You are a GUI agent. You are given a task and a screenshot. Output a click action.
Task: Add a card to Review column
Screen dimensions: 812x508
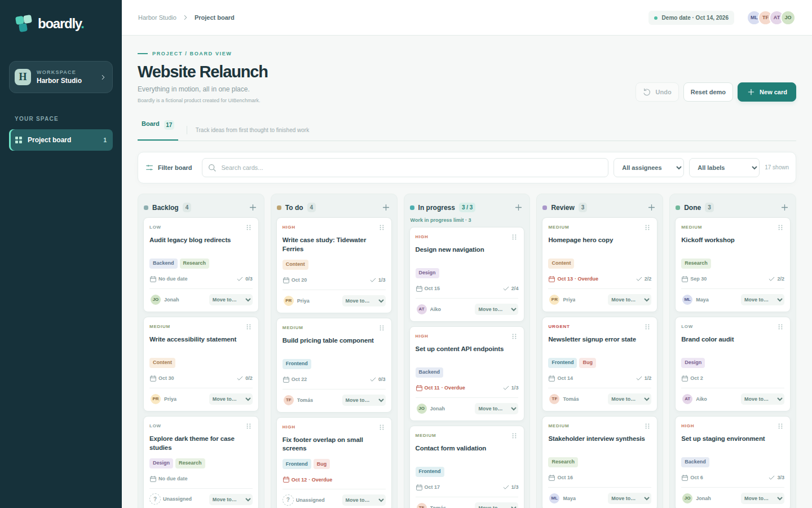pyautogui.click(x=651, y=208)
